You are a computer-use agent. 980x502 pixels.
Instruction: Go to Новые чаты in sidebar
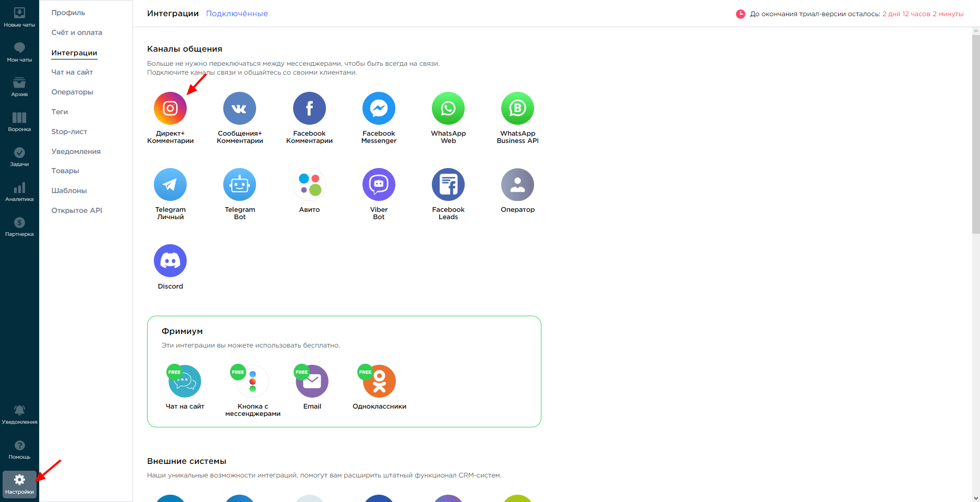[19, 17]
